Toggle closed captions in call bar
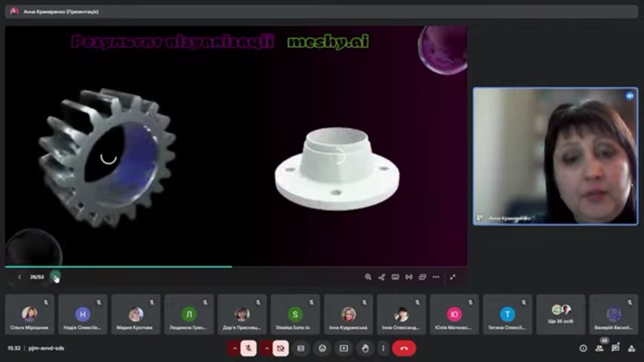The width and height of the screenshot is (644, 362). (301, 348)
